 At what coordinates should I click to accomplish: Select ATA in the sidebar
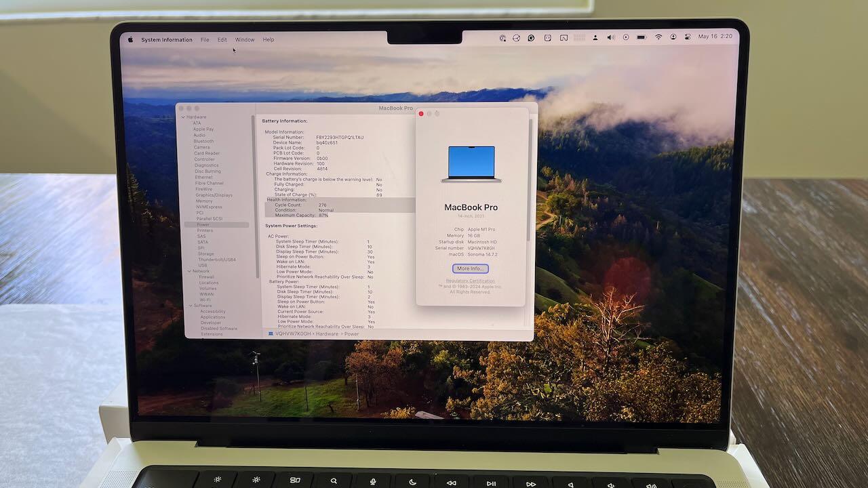click(x=197, y=123)
